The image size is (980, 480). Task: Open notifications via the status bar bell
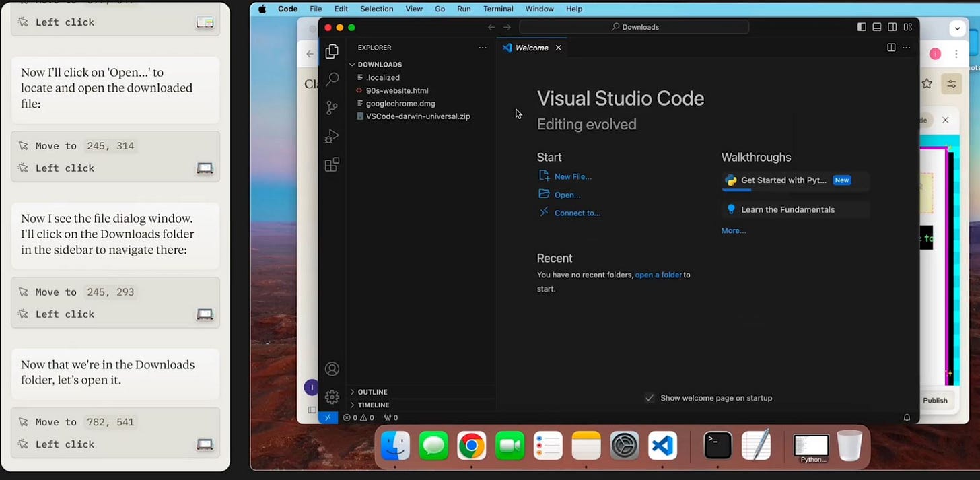click(x=907, y=417)
